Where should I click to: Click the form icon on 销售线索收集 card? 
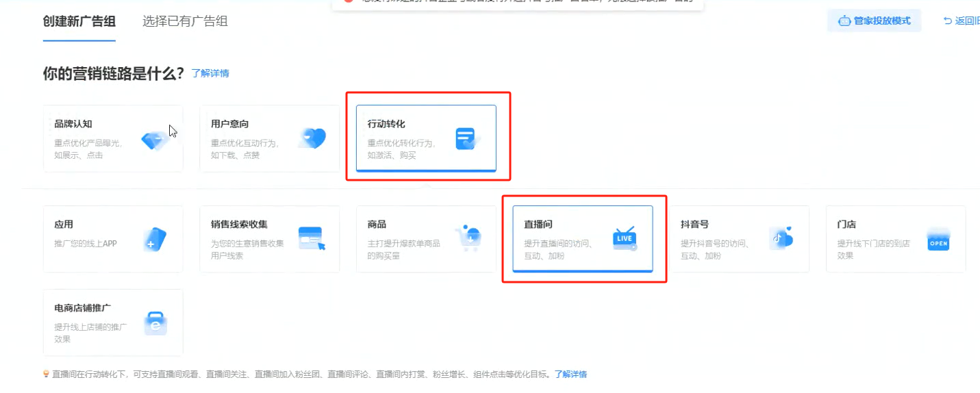312,238
